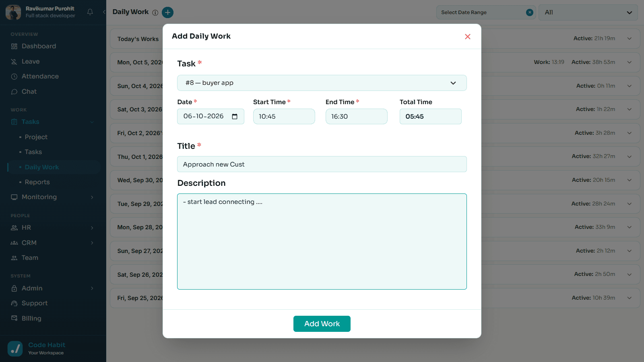Open the calendar picker in Date field
This screenshot has height=362, width=644.
(x=235, y=117)
